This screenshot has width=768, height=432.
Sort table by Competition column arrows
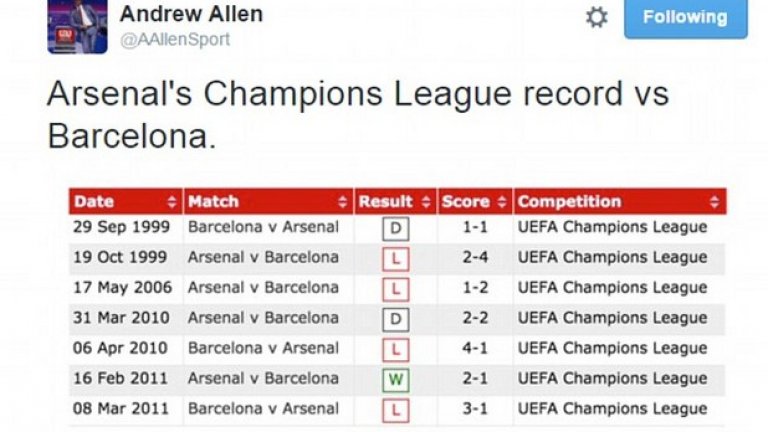[714, 202]
